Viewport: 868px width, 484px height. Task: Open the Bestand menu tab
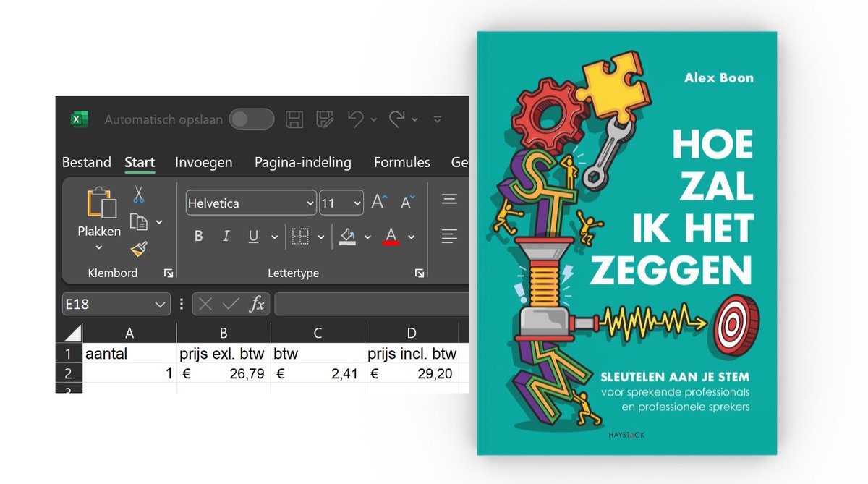[x=87, y=162]
